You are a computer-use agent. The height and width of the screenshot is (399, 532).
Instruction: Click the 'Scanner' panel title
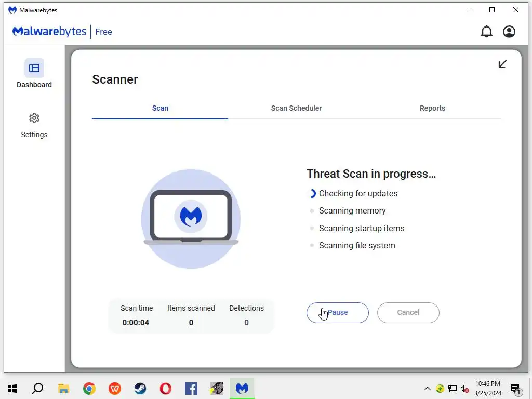coord(115,79)
